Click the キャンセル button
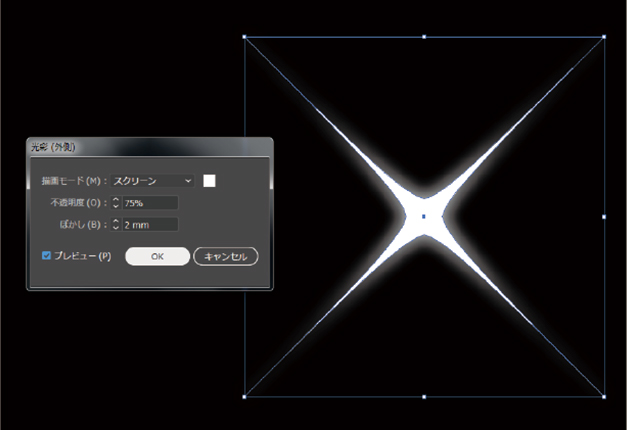This screenshot has height=430, width=627. 226,256
